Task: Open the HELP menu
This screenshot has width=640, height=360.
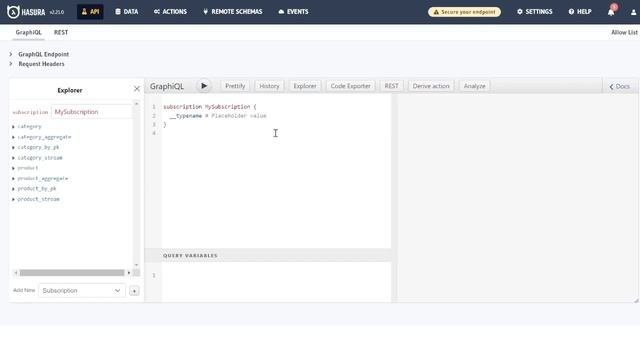Action: (x=580, y=12)
